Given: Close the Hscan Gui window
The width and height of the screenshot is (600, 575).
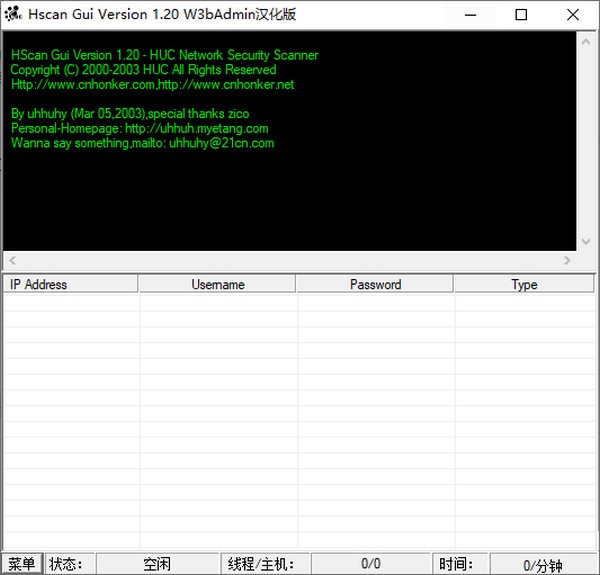Looking at the screenshot, I should tap(572, 15).
